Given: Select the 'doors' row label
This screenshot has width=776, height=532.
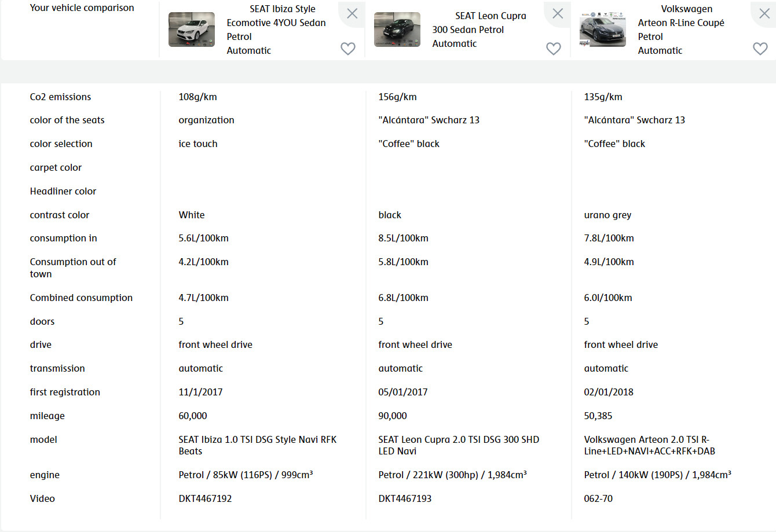Looking at the screenshot, I should tap(42, 321).
